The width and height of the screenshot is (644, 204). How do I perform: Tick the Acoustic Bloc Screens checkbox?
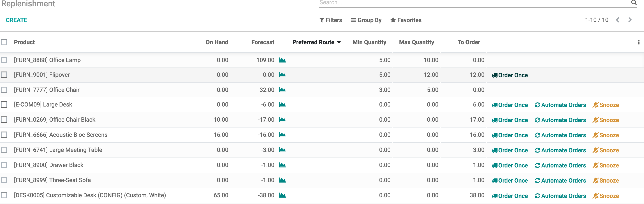4,135
